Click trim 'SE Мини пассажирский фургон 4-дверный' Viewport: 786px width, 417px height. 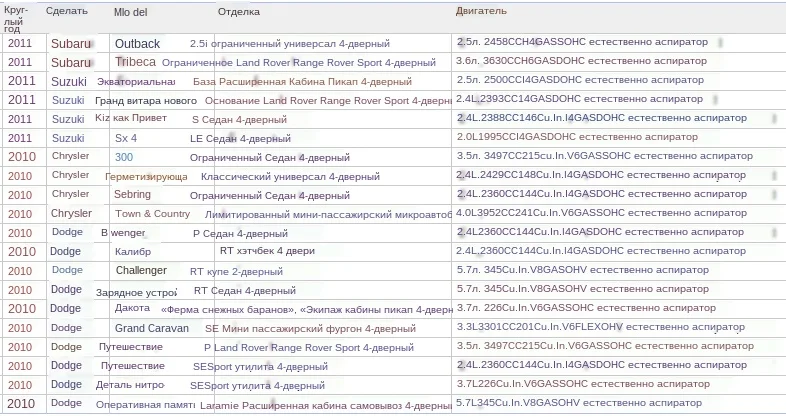pyautogui.click(x=310, y=329)
